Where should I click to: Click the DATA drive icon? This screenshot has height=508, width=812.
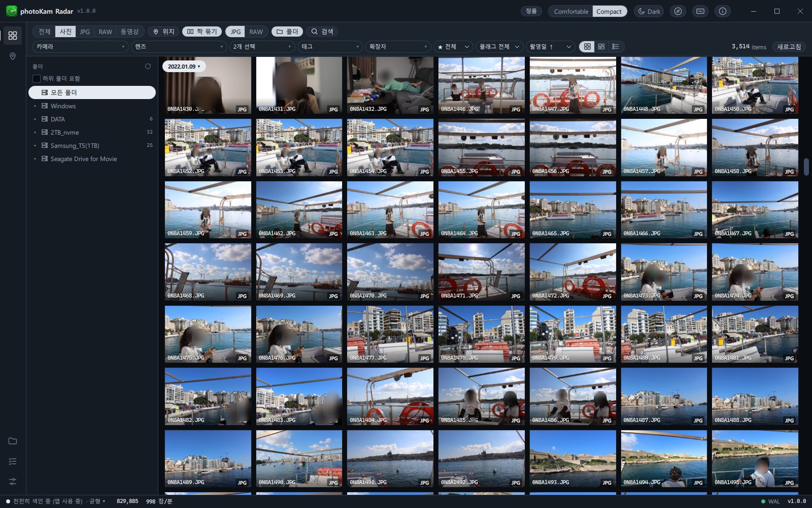tap(45, 119)
